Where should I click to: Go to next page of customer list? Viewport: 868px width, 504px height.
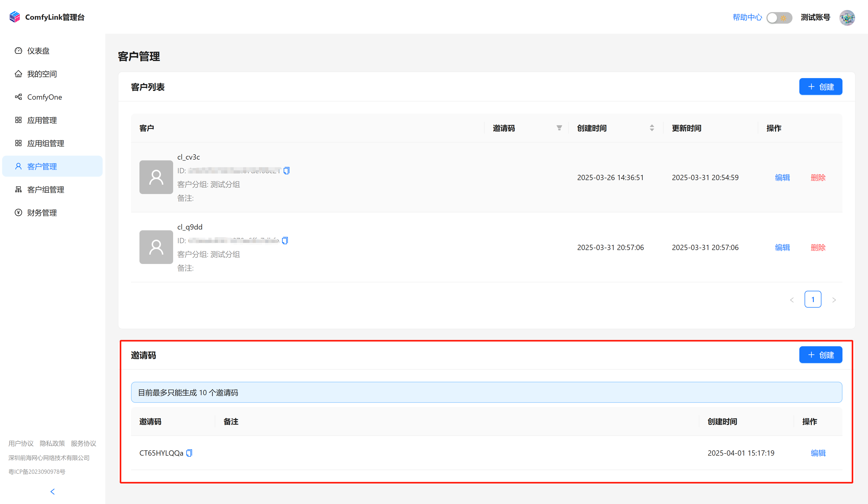[x=834, y=300]
